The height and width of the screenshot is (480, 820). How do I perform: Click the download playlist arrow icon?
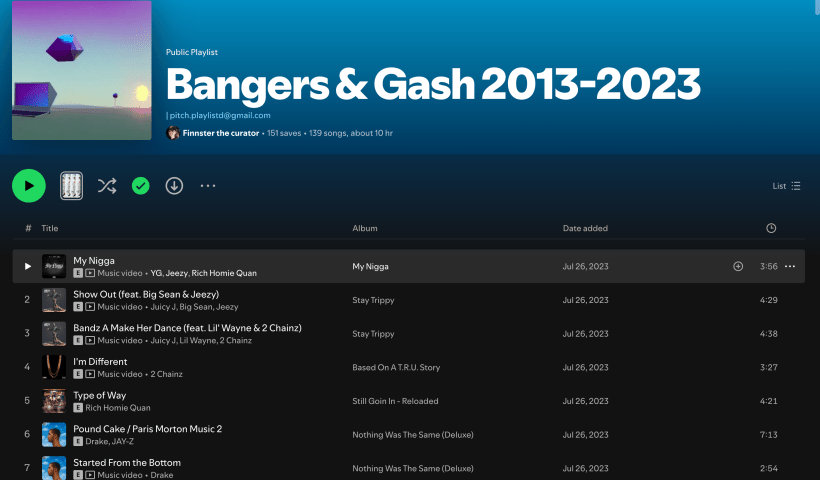point(174,186)
